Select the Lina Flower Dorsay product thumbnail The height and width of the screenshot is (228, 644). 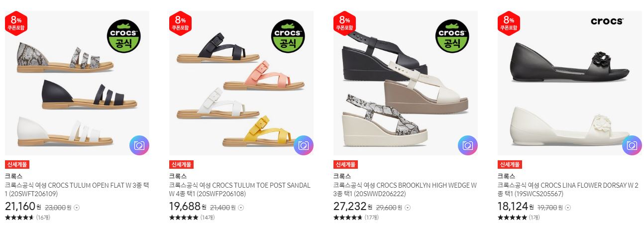click(x=570, y=83)
